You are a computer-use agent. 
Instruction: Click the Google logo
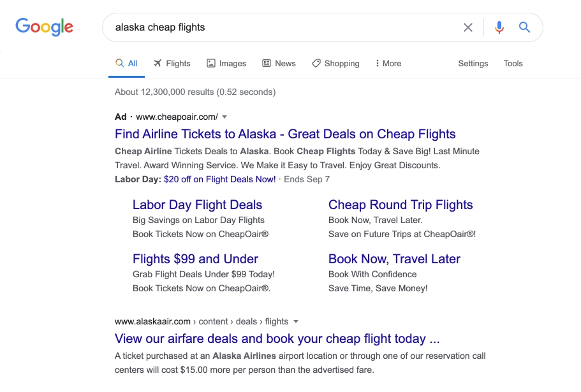coord(43,27)
